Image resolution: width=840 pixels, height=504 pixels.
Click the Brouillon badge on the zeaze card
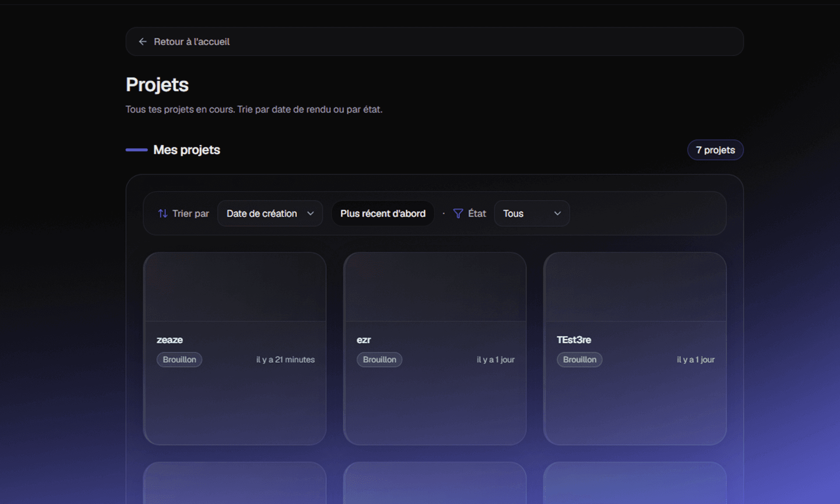pos(179,359)
